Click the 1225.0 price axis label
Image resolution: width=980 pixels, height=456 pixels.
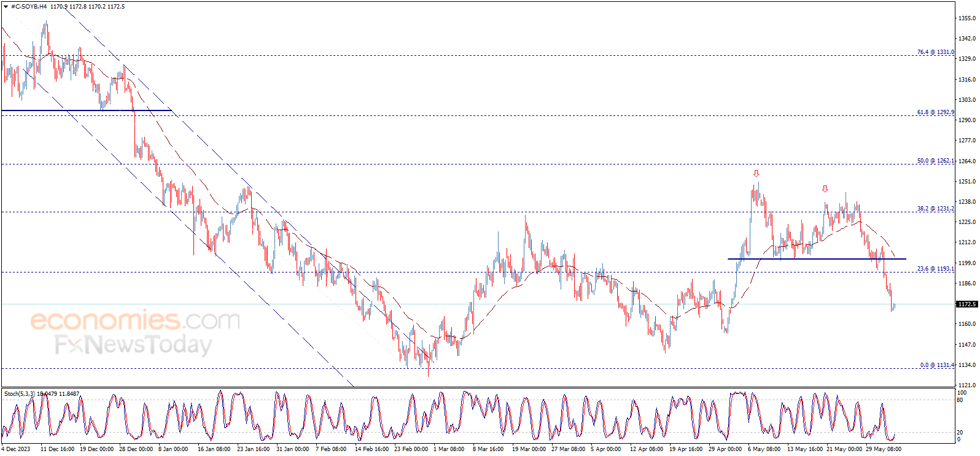tap(967, 222)
